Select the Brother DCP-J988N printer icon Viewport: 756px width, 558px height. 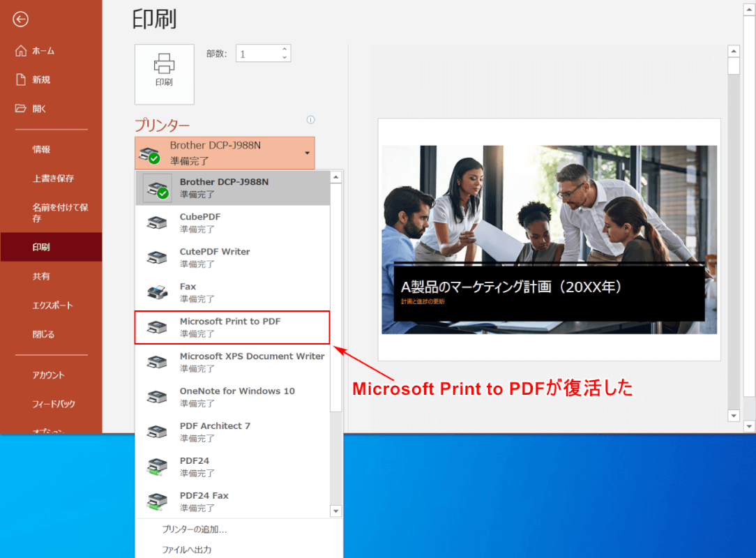coord(156,187)
